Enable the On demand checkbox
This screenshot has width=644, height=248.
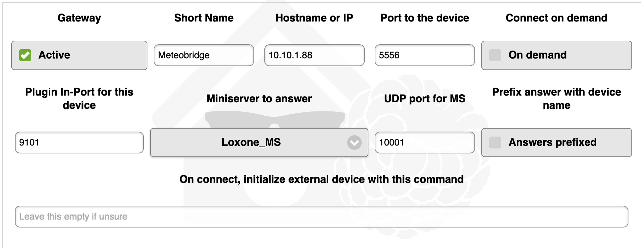click(495, 55)
